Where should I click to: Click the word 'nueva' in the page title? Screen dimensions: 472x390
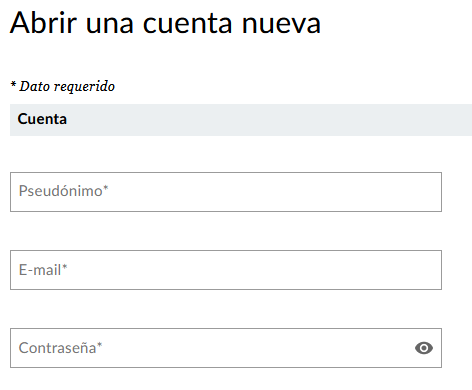coord(281,25)
